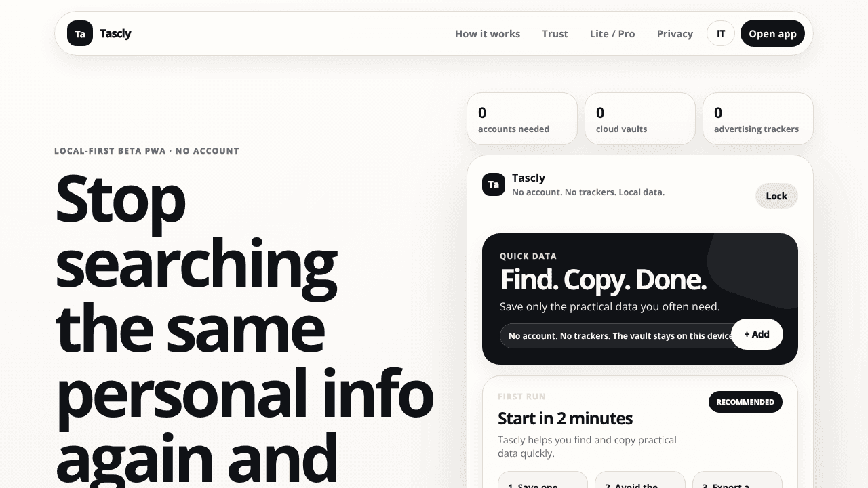The width and height of the screenshot is (868, 488).
Task: Click 'No account. No trackers. Local data.' subtitle
Action: (x=588, y=192)
